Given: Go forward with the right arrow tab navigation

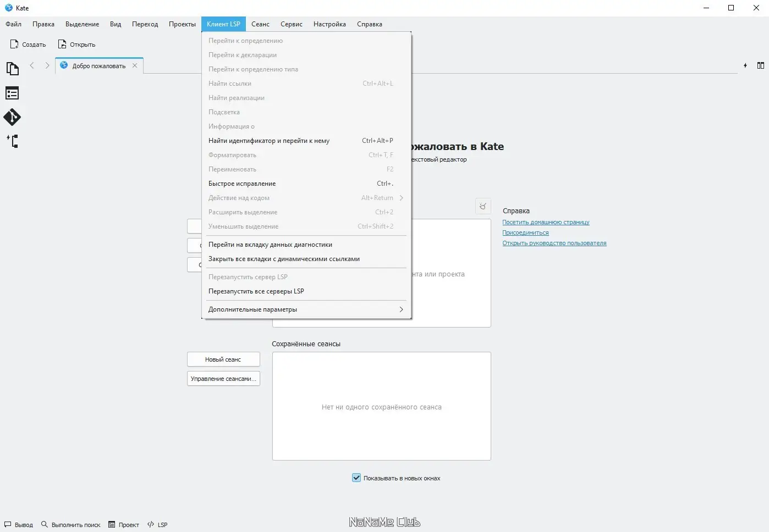Looking at the screenshot, I should [x=47, y=65].
